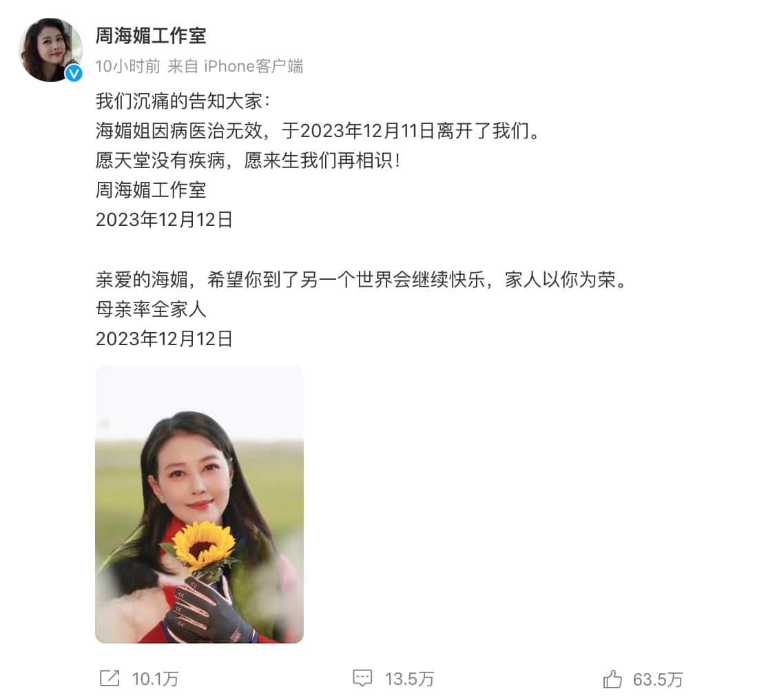Click the 10.1万 repost count
Image resolution: width=777 pixels, height=700 pixels.
point(155,679)
